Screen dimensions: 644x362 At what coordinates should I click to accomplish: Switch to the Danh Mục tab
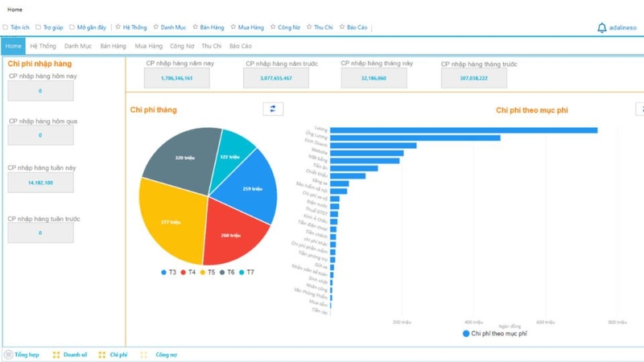point(78,47)
